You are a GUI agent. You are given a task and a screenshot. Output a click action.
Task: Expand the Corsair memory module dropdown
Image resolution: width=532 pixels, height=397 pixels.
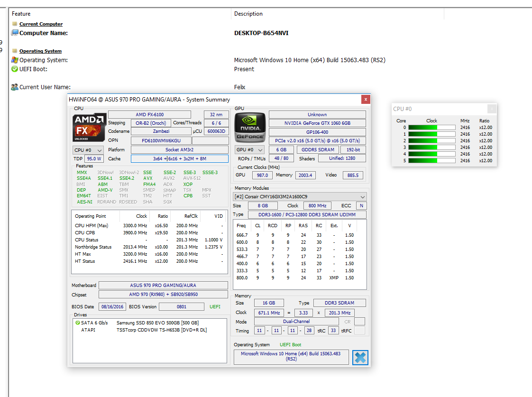[300, 196]
